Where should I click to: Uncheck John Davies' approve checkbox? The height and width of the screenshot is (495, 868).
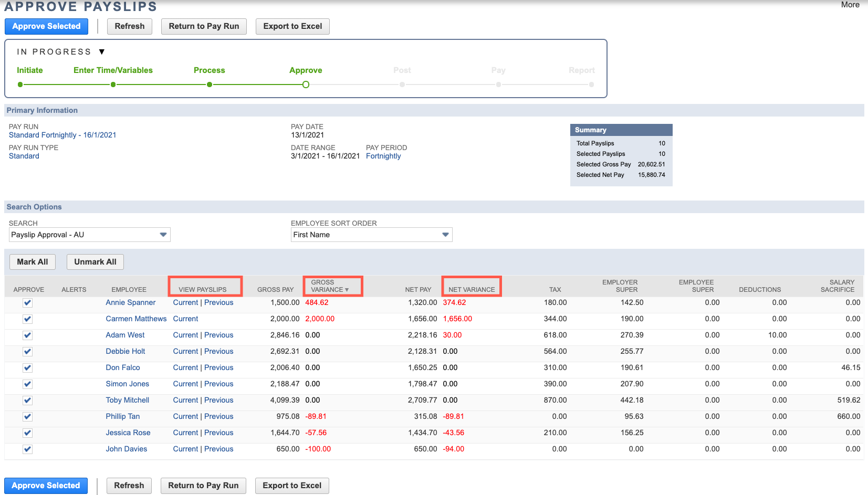pyautogui.click(x=27, y=449)
